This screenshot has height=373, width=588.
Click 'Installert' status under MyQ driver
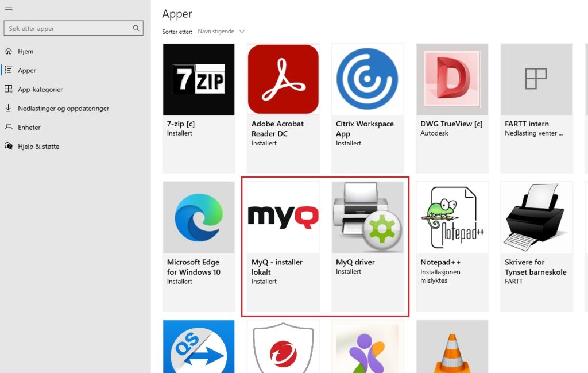pyautogui.click(x=349, y=271)
